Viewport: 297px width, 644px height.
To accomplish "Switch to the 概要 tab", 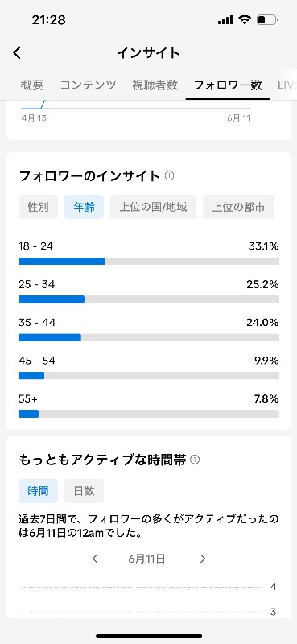I will coord(32,85).
